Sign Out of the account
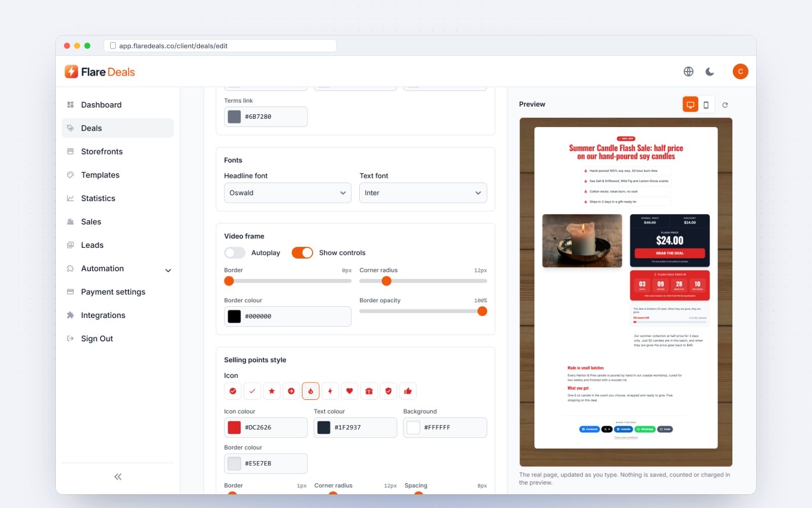Viewport: 812px width, 508px height. pos(118,338)
